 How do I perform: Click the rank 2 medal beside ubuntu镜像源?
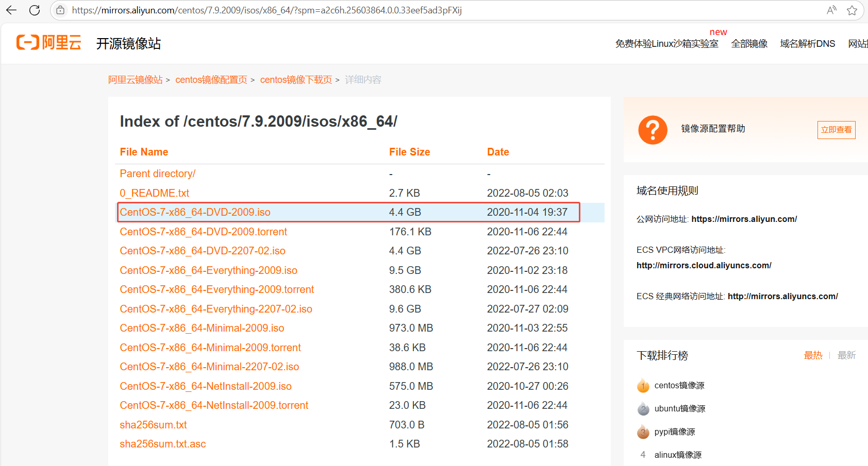tap(643, 408)
